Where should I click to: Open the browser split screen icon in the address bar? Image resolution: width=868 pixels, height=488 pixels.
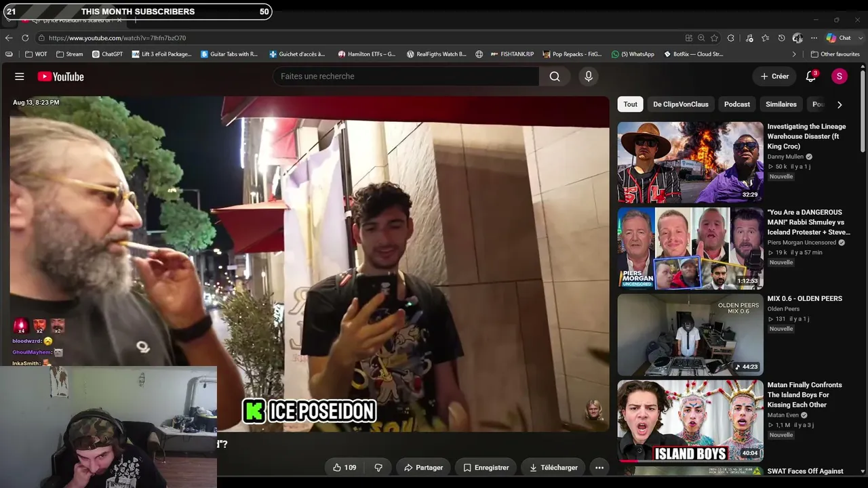pos(689,38)
